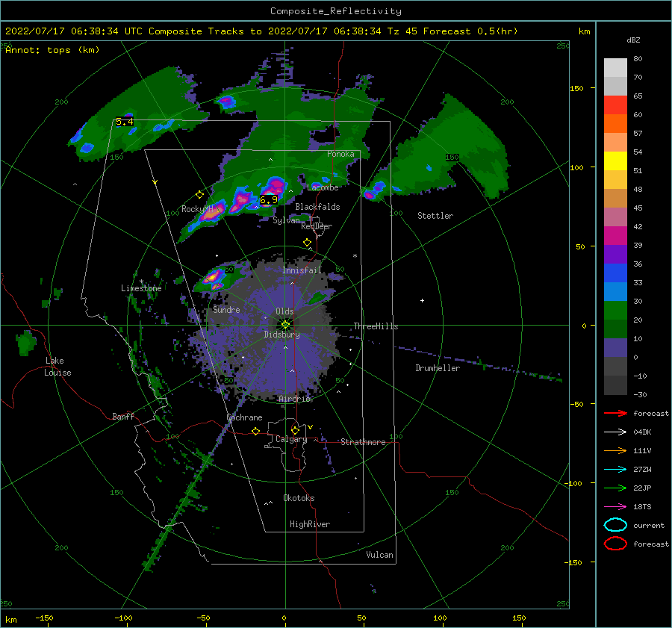Click the 04DK legend text

pos(642,432)
